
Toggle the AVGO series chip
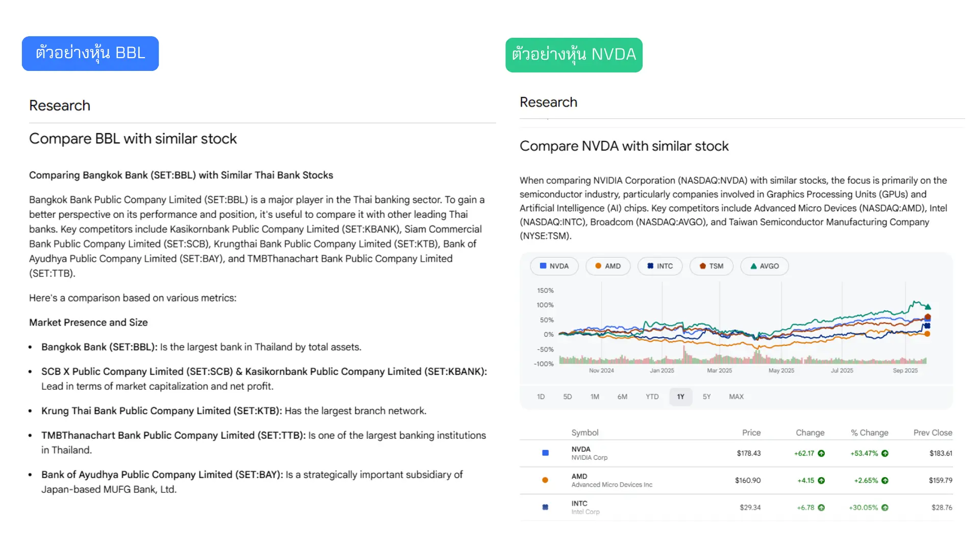point(764,266)
